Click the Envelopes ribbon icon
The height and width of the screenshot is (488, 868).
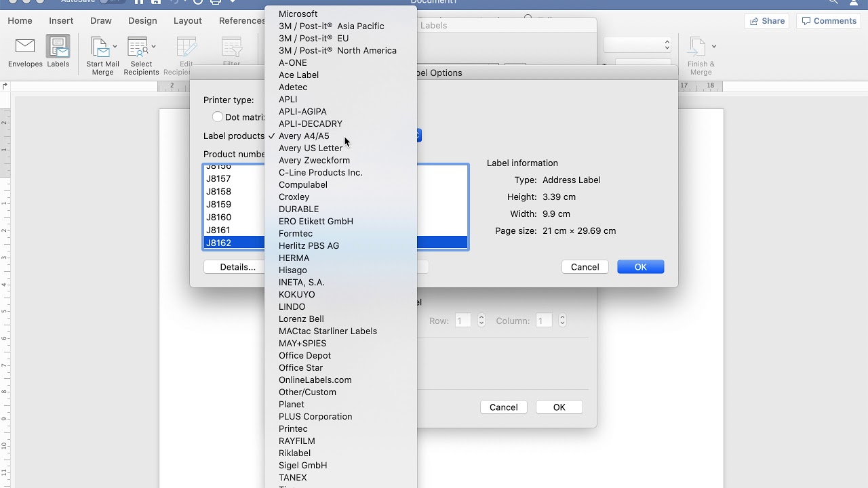point(25,52)
